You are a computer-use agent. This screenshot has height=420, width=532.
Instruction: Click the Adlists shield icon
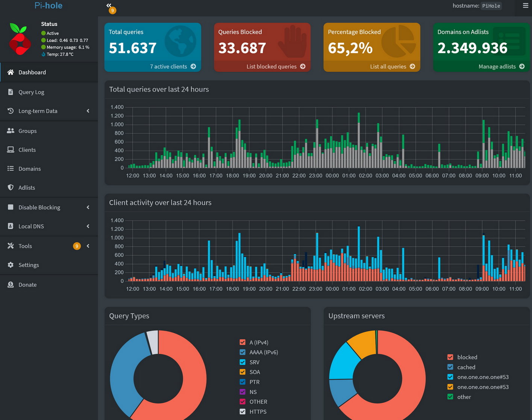pyautogui.click(x=11, y=188)
